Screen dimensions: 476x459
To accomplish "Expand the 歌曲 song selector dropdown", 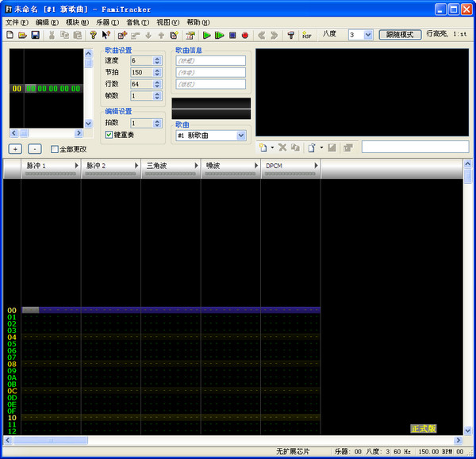I will (x=241, y=136).
